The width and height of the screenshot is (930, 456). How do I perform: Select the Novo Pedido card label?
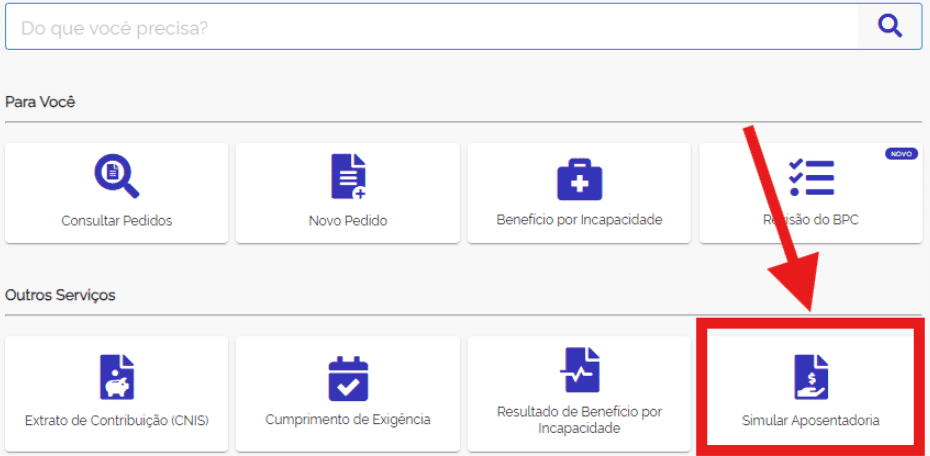pyautogui.click(x=348, y=221)
